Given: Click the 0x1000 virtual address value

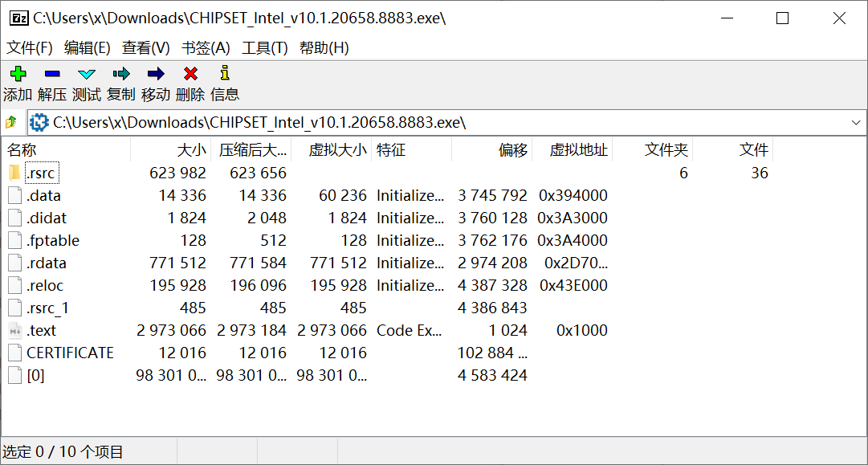Looking at the screenshot, I should (x=582, y=331).
